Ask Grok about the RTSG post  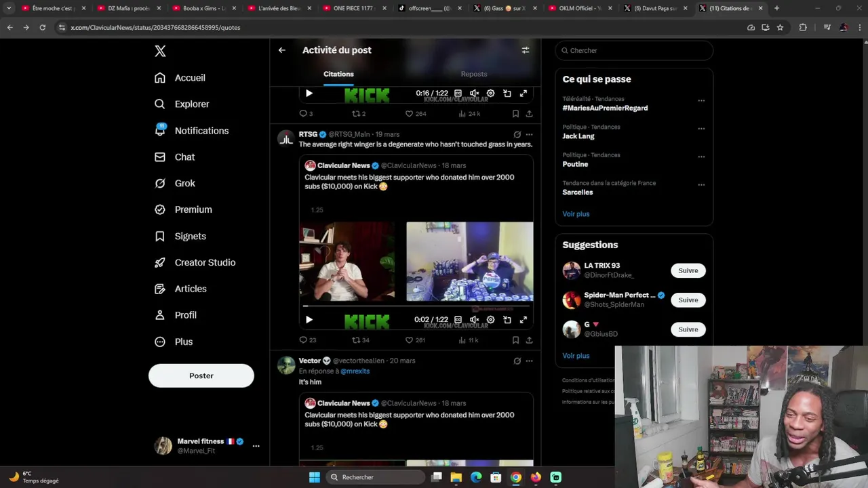pos(517,134)
